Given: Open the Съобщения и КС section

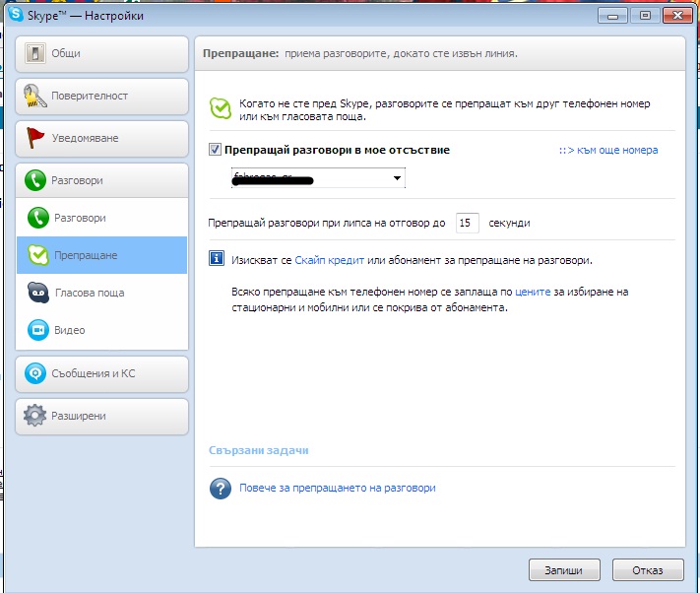Looking at the screenshot, I should 101,373.
